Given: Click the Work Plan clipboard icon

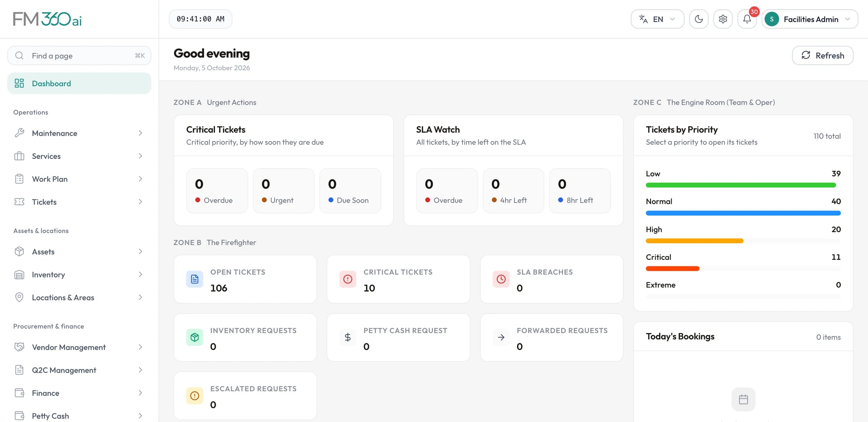Looking at the screenshot, I should coord(19,179).
